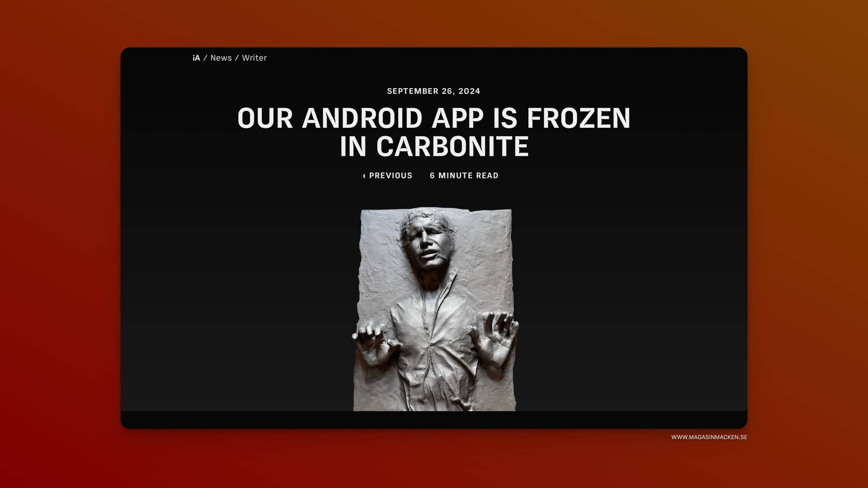Screen dimensions: 868x488
Task: Click the September 26, 2024 date text
Action: [434, 91]
